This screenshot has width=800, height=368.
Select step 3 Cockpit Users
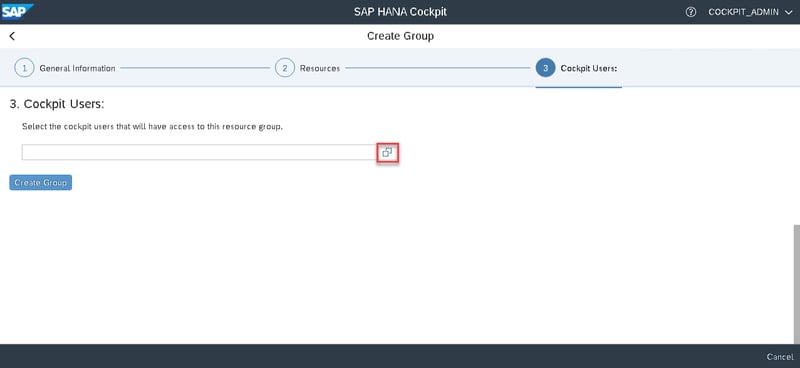[577, 68]
